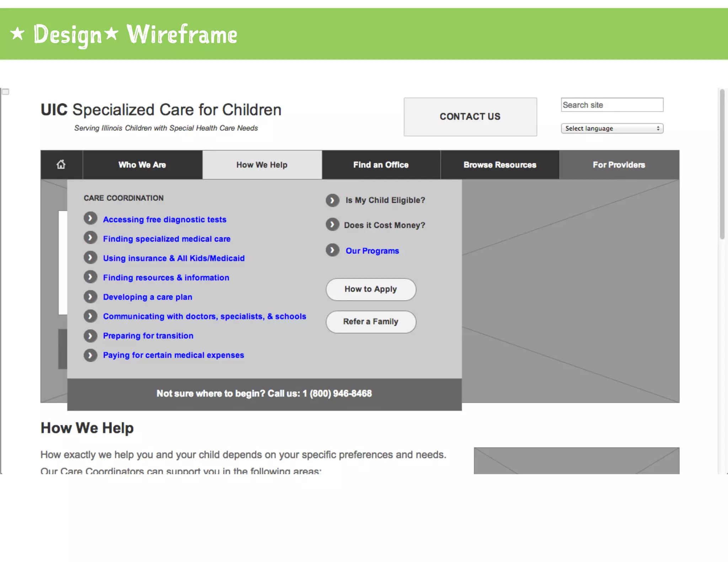Click arrow icon beside Communicating with doctors
Viewport: 728px width, 562px height.
coord(90,316)
